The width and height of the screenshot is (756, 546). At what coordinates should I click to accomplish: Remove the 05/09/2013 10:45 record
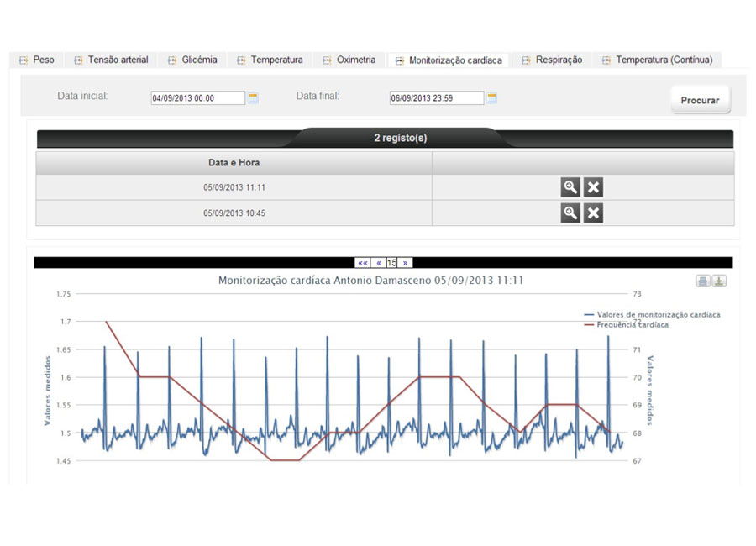(x=593, y=213)
